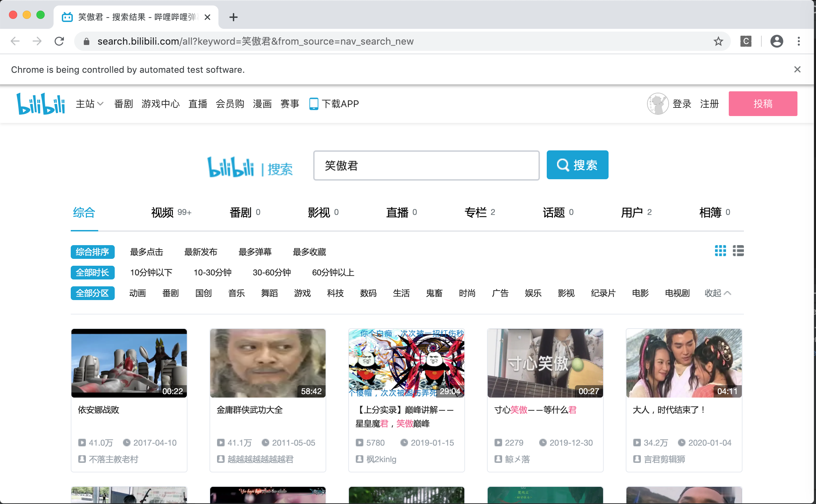Filter category by 鬼畜
The height and width of the screenshot is (504, 816).
434,293
